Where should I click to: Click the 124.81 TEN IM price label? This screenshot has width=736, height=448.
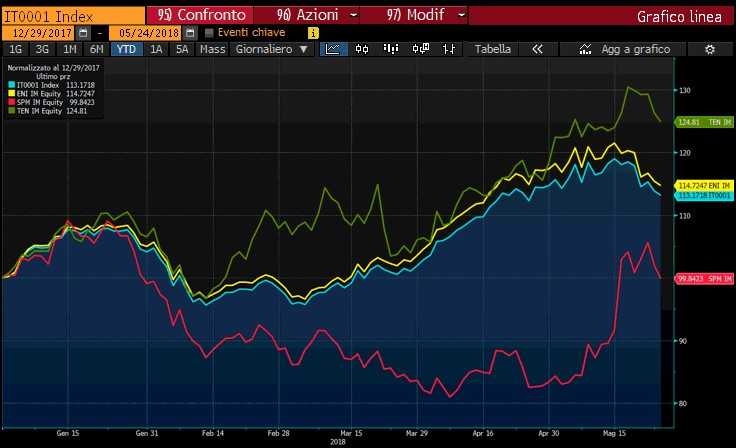point(704,122)
